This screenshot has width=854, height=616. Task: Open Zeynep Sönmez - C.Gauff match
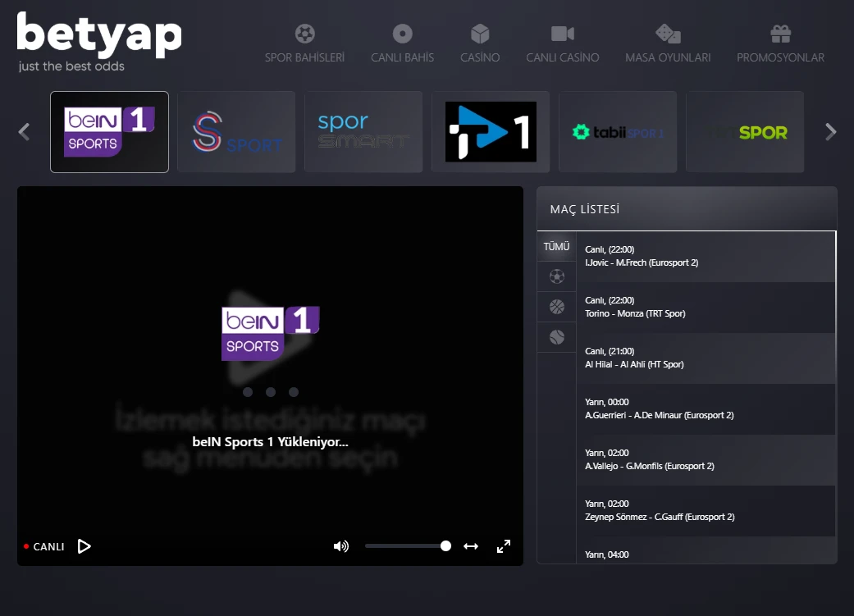pyautogui.click(x=706, y=511)
